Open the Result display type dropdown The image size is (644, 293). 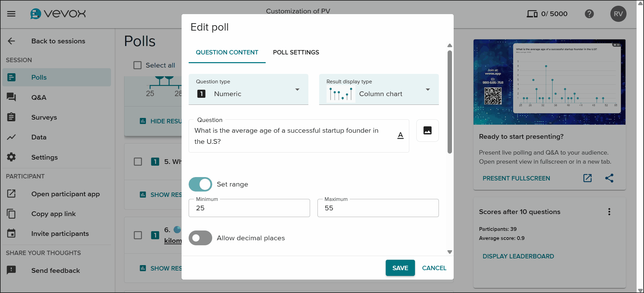point(428,89)
